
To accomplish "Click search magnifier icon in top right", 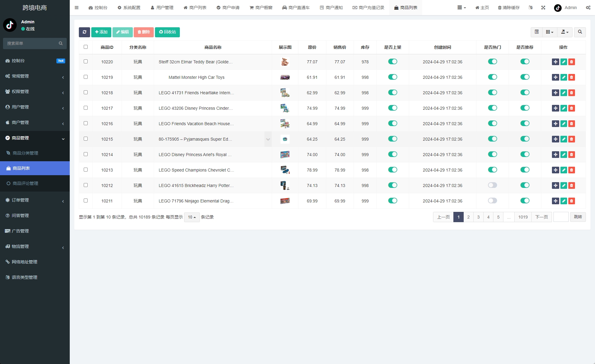I will click(580, 32).
